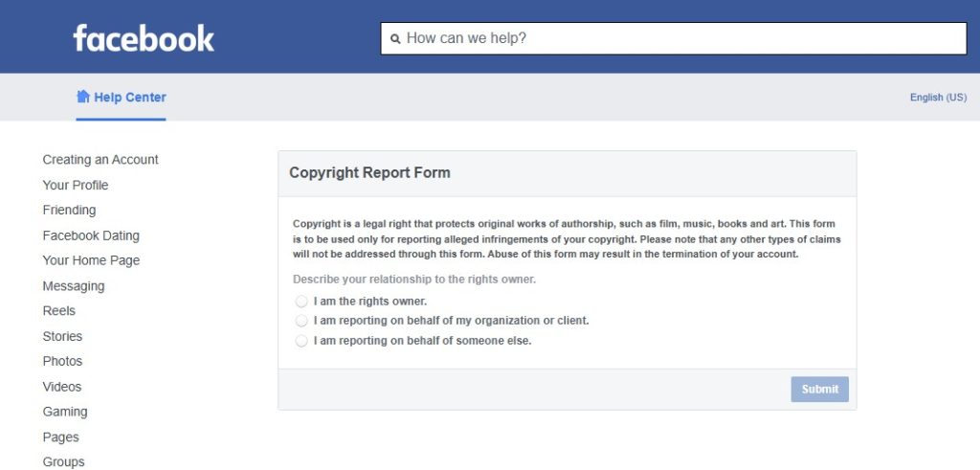Viewport: 980px width, 470px height.
Task: Click the copyright description paragraph
Action: (x=567, y=239)
